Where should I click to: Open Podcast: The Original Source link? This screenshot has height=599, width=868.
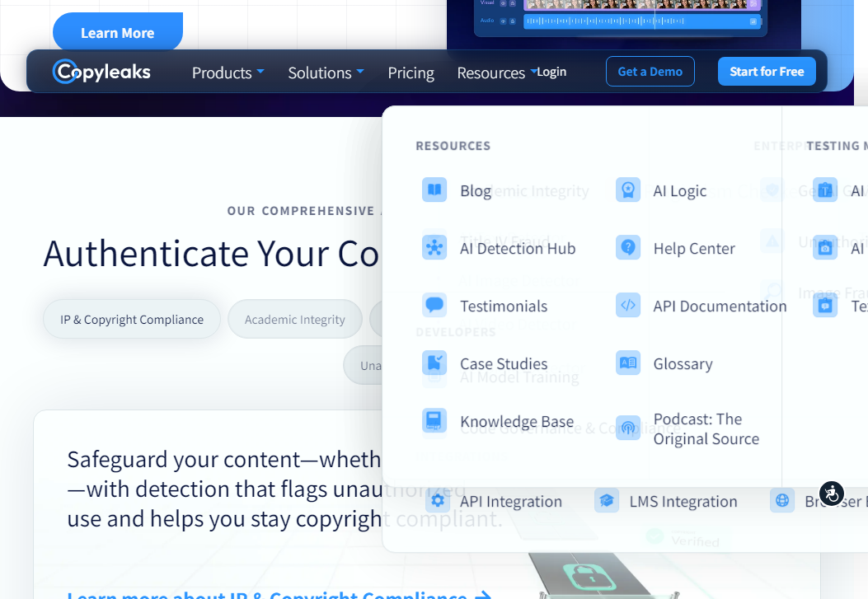[706, 428]
